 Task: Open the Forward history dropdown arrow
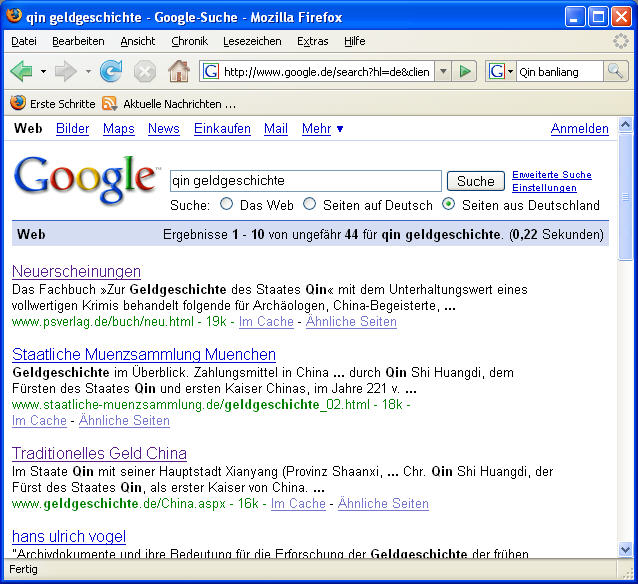[88, 72]
